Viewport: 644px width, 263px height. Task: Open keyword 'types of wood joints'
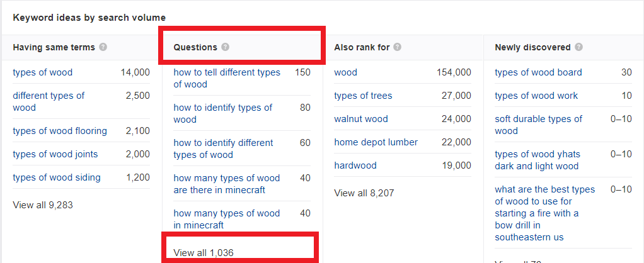pos(55,154)
